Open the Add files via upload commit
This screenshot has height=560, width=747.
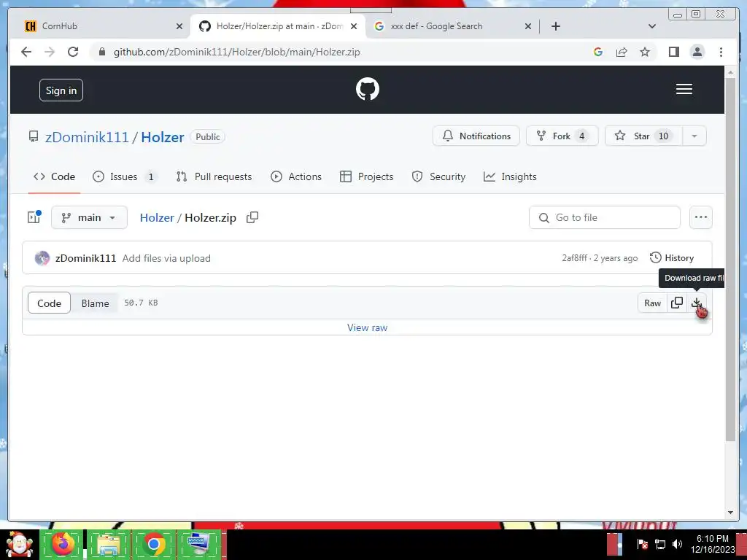166,258
